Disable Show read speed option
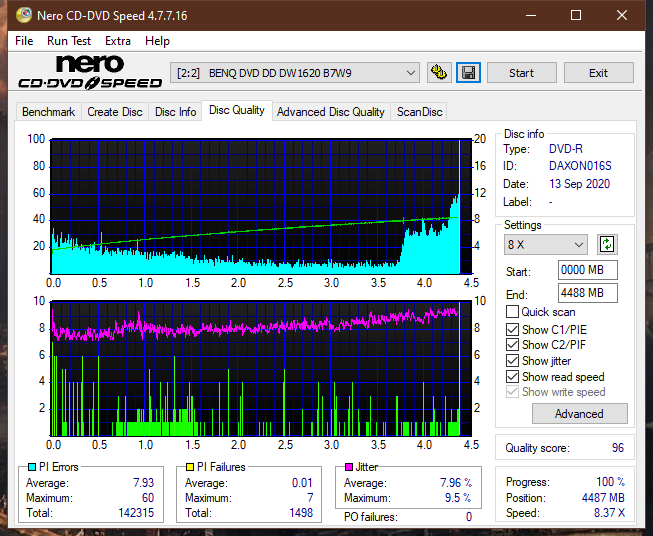This screenshot has height=536, width=653. tap(512, 376)
